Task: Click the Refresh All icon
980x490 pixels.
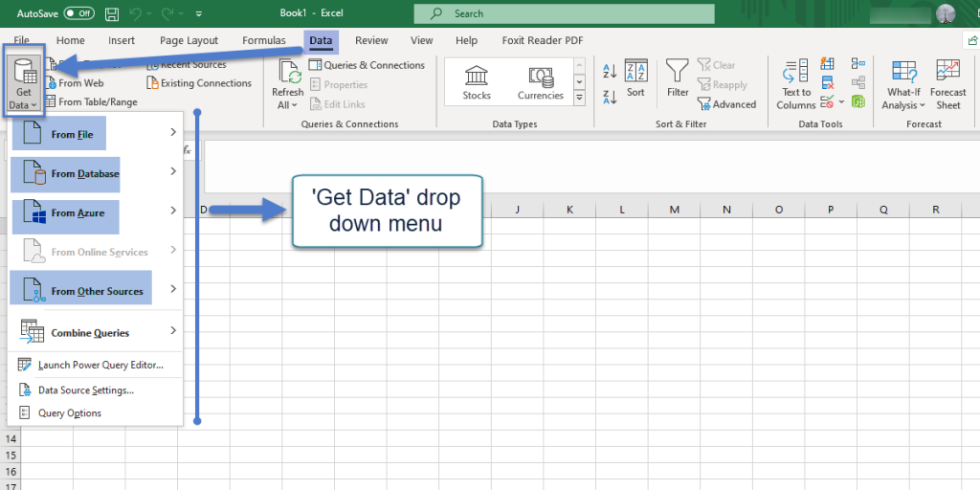Action: pyautogui.click(x=290, y=73)
